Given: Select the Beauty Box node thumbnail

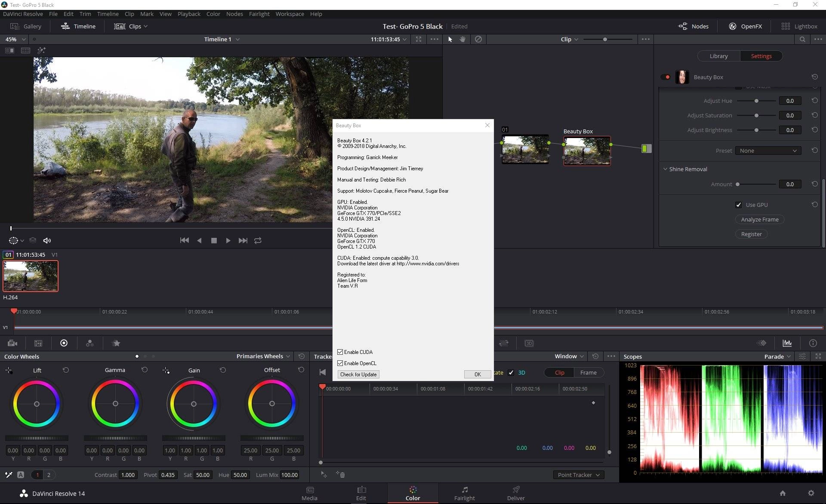Looking at the screenshot, I should (x=587, y=151).
